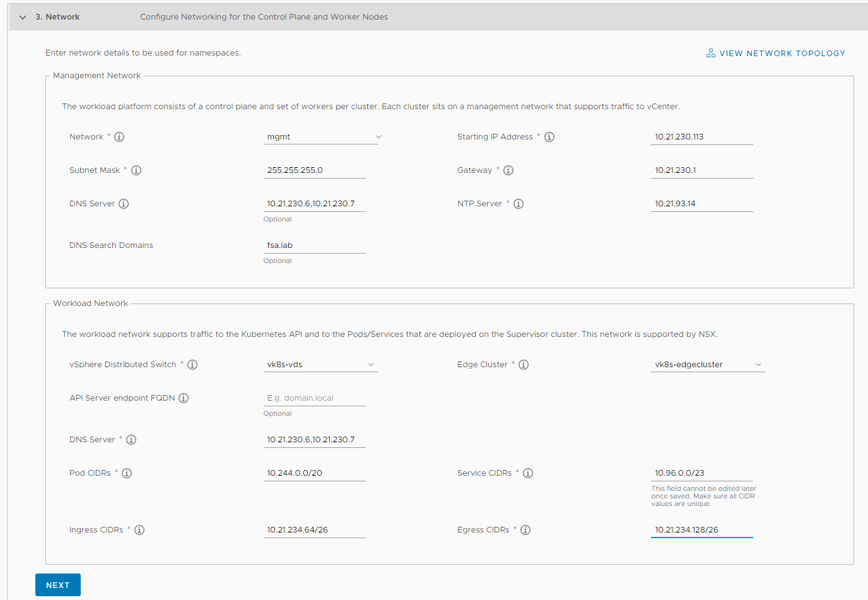Click info icon next to management Network label

pos(119,137)
